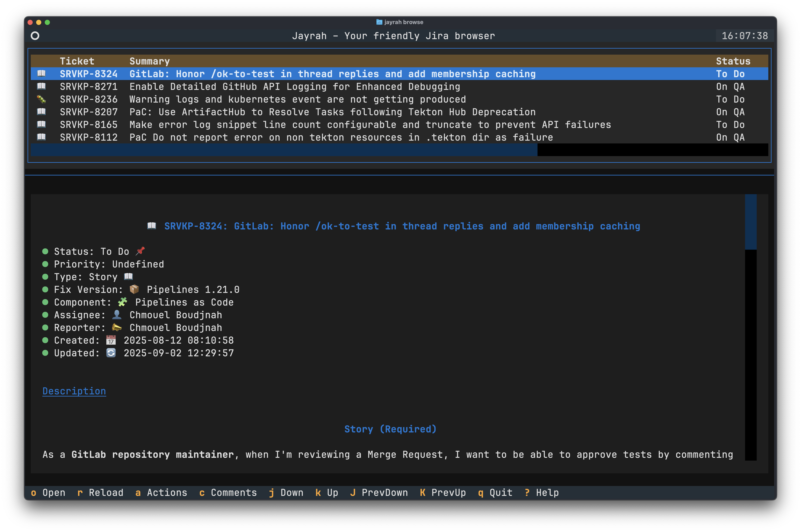Screen dimensions: 801x532
Task: Click the pushpin icon beside Status To Do
Action: [x=140, y=251]
